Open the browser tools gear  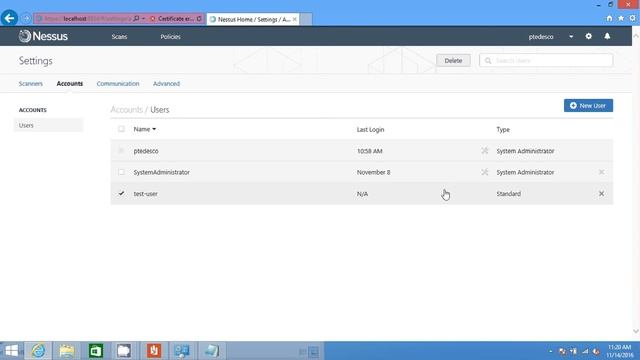(632, 18)
